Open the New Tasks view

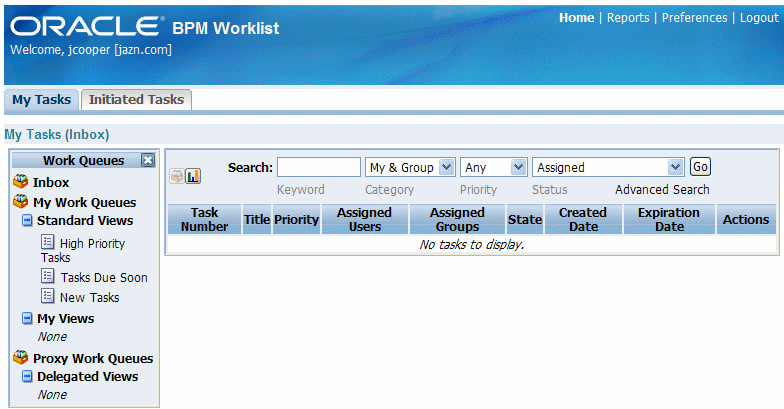[x=90, y=298]
